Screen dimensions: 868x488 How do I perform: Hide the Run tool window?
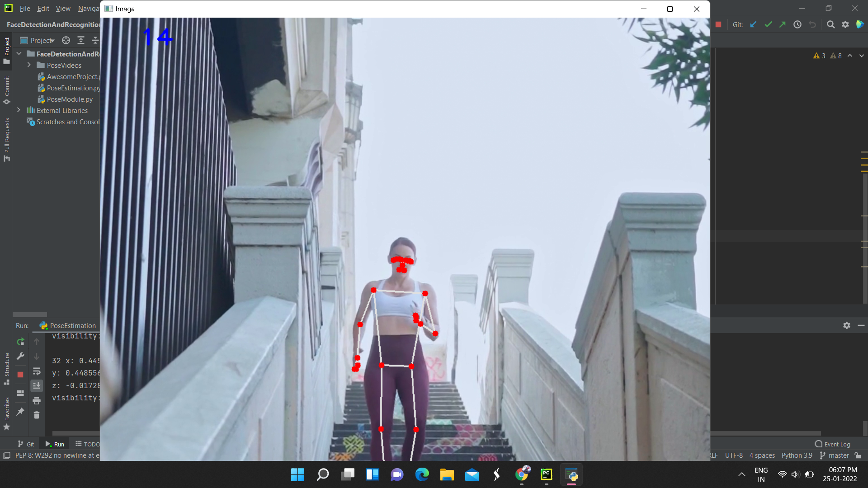point(861,325)
